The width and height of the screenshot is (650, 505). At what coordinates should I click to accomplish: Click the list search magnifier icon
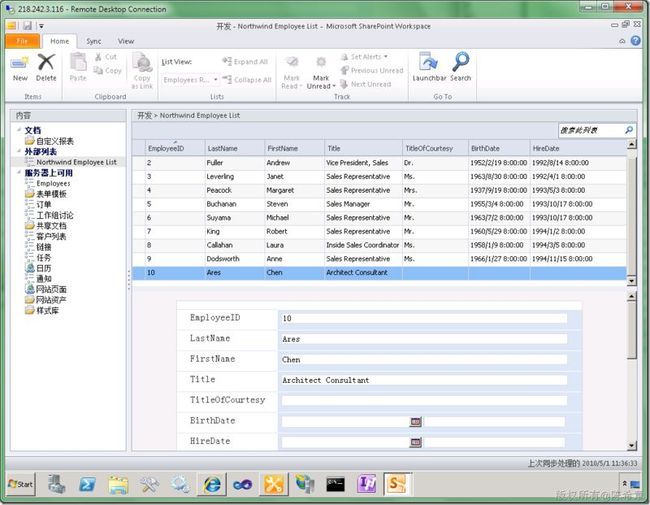click(x=629, y=130)
